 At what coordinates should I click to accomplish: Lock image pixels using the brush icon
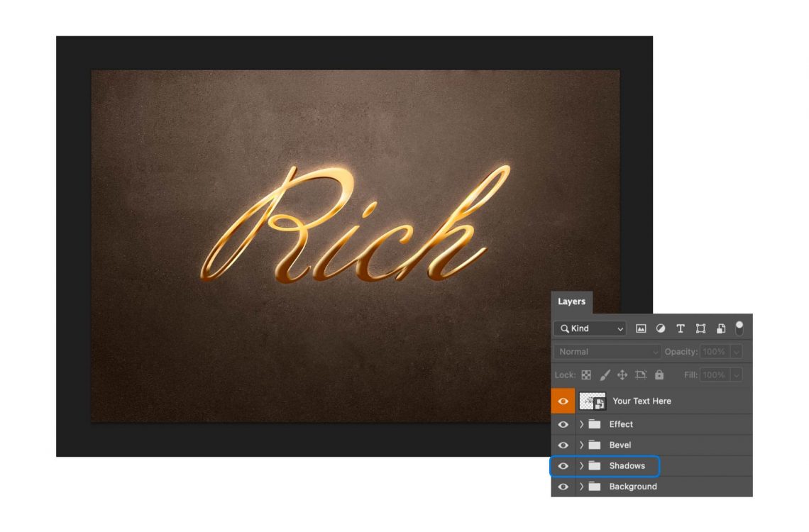[605, 375]
